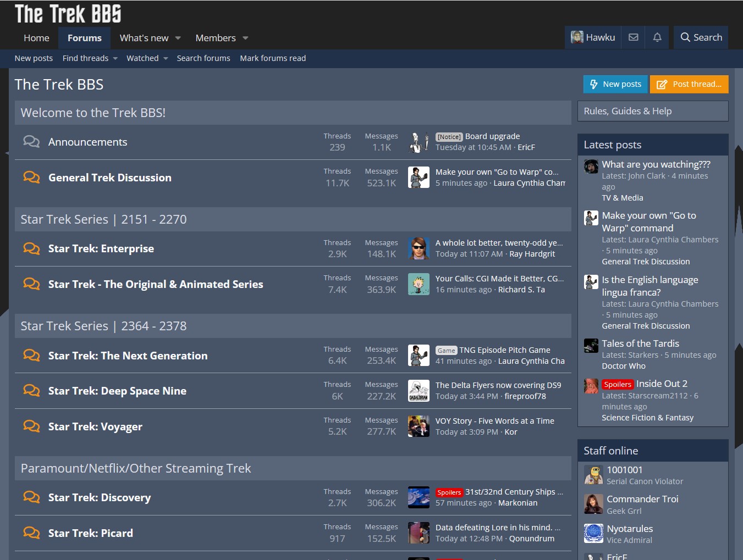Open the Science Fiction & Fantasy forum link
743x560 pixels.
point(648,418)
